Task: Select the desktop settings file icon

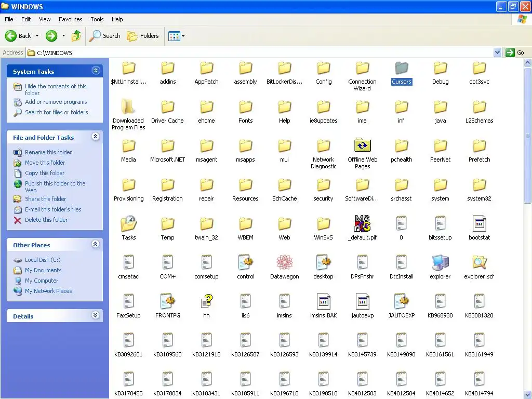Action: [323, 262]
